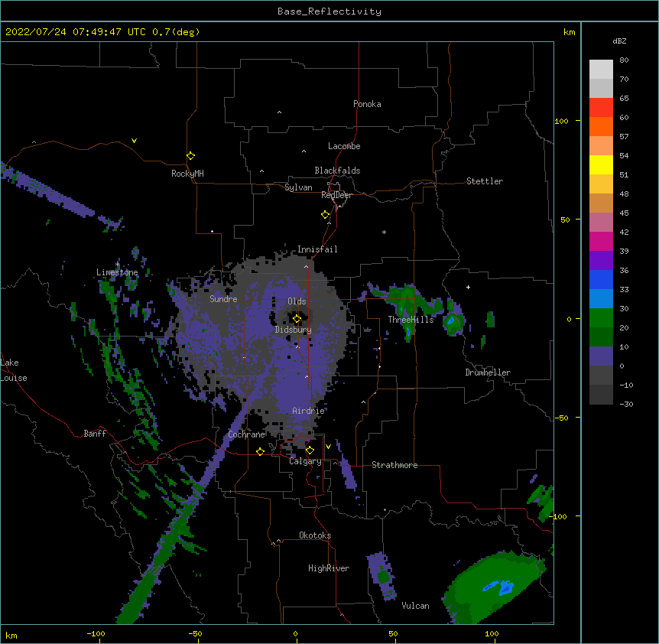Image resolution: width=659 pixels, height=644 pixels.
Task: Pick the purple 36-39 dBZ legend swatch
Action: point(601,261)
